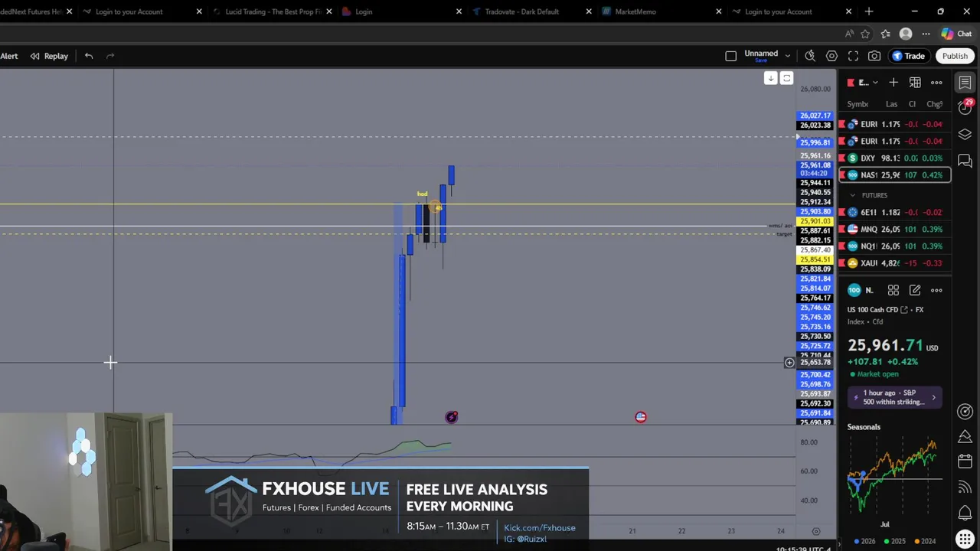Open the chats speech bubble icon
The image size is (980, 551).
[x=965, y=161]
